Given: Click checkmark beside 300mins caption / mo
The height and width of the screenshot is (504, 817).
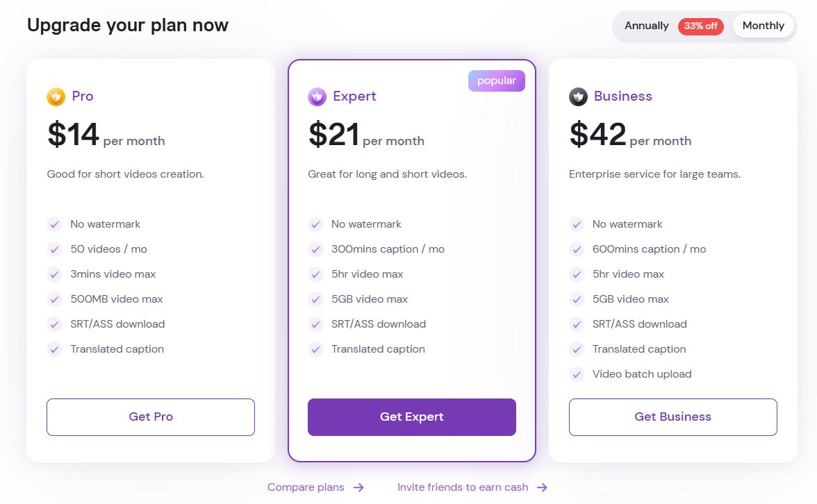Looking at the screenshot, I should point(315,249).
